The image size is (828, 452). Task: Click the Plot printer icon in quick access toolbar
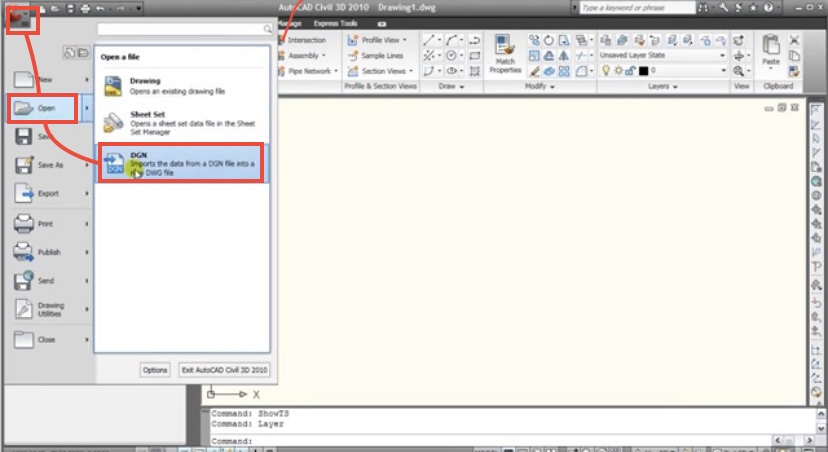point(85,8)
